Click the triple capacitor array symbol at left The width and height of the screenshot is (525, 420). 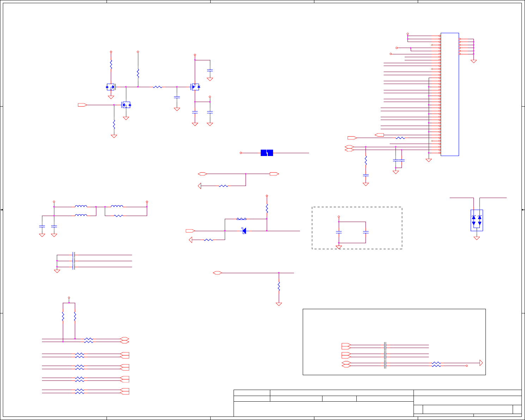tap(74, 261)
